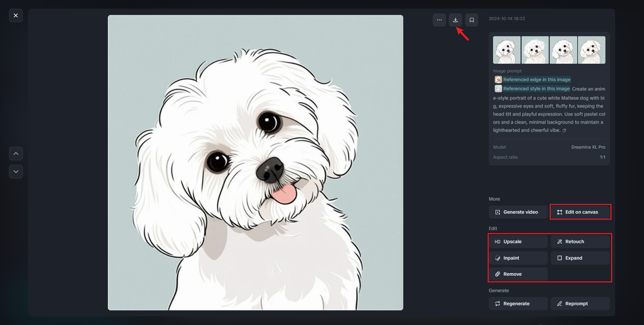Open the three-dot more options menu
Viewport: 644px width, 325px height.
439,20
